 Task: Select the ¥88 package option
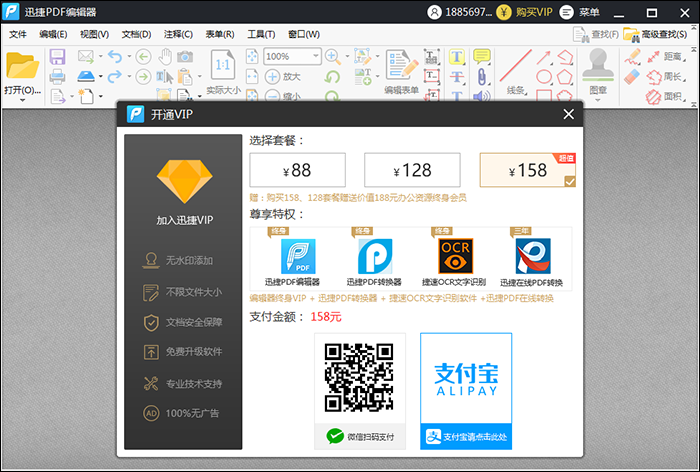(x=297, y=170)
